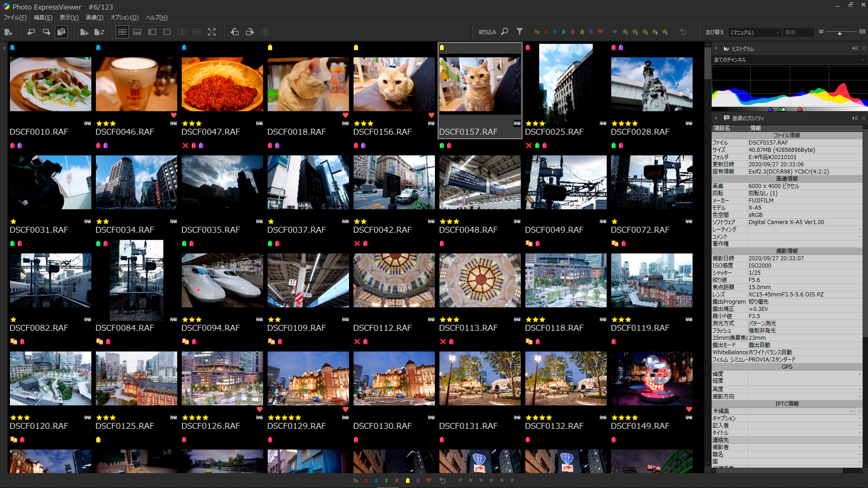Click the reset filter undo arrow in toolbar
The height and width of the screenshot is (488, 868).
(x=683, y=32)
